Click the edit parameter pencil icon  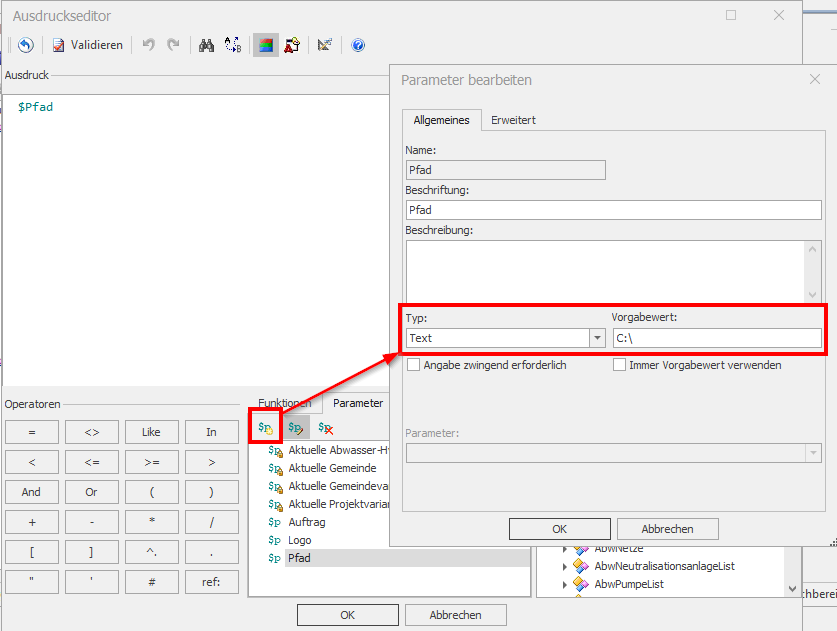(x=296, y=428)
